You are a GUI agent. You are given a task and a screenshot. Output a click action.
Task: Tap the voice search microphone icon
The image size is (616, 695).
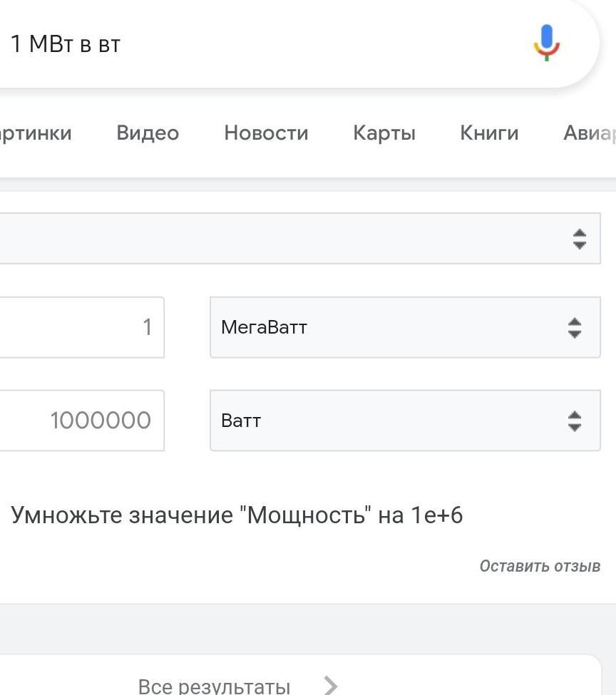(547, 43)
